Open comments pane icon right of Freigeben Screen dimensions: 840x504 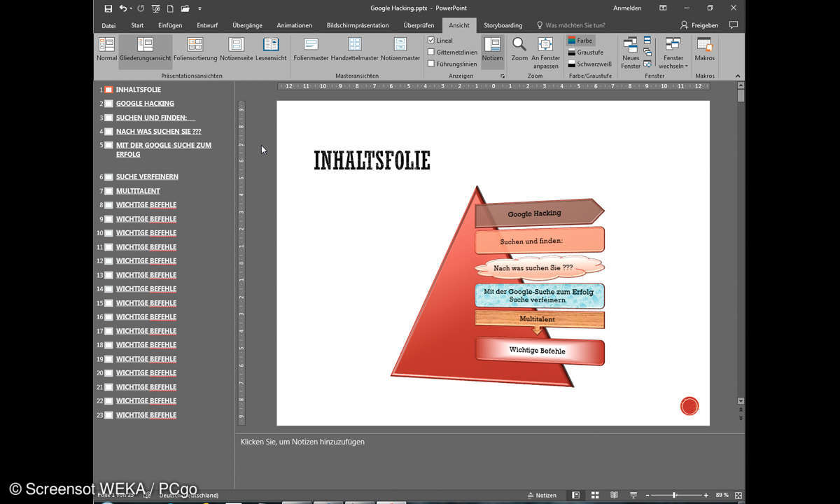tap(733, 25)
